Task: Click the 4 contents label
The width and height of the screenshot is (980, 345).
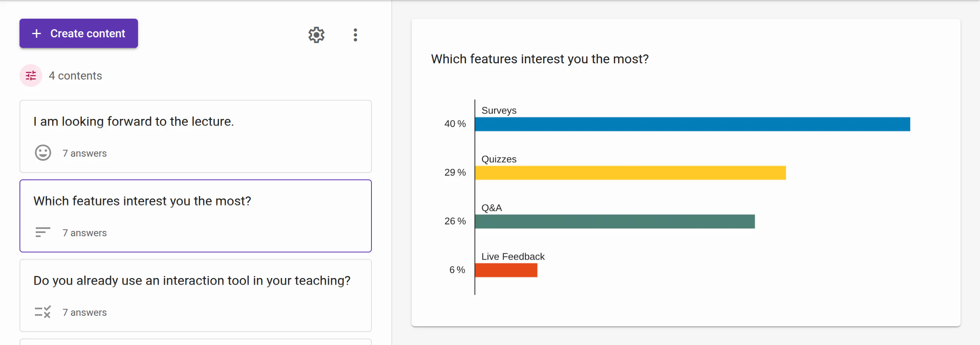Action: pos(76,76)
